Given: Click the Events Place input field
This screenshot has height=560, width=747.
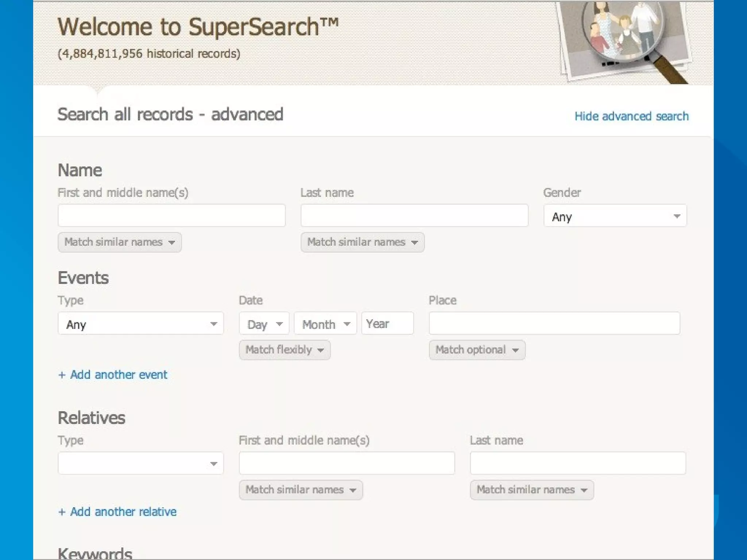Looking at the screenshot, I should (554, 323).
